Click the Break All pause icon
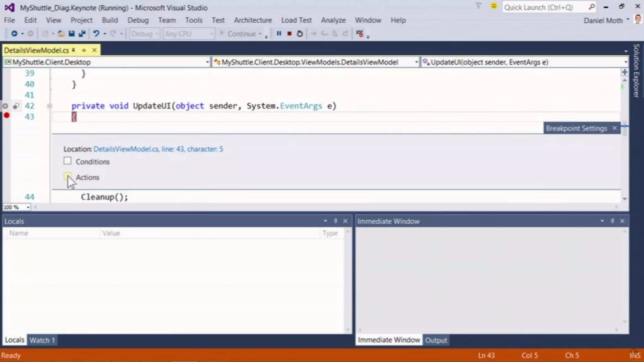Viewport: 644px width, 362px height. pos(279,33)
